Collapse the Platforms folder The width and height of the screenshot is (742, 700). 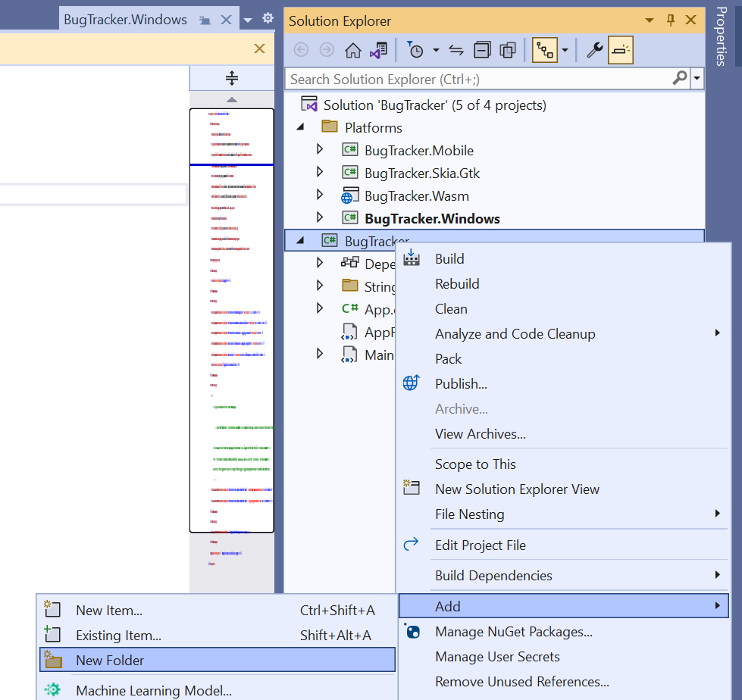click(x=300, y=127)
